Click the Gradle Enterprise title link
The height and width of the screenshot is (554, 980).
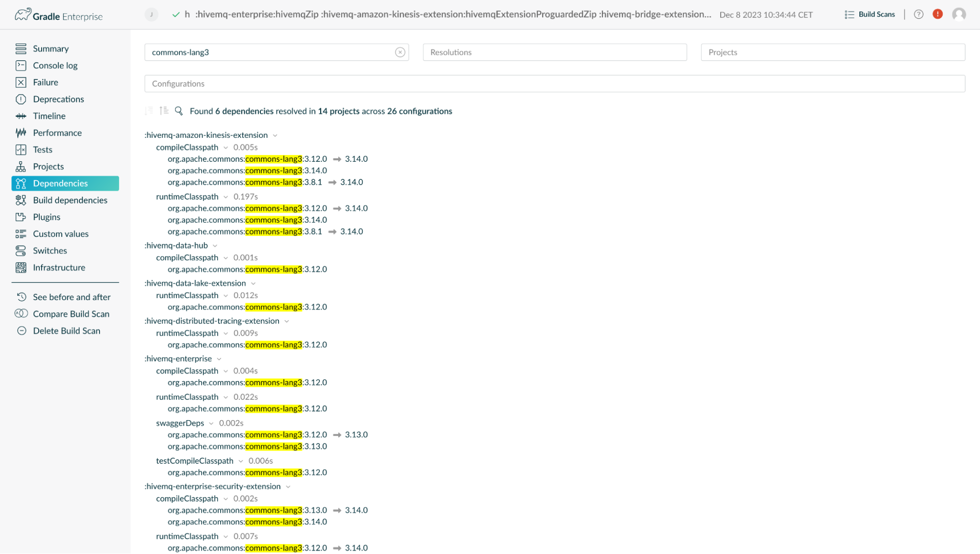pyautogui.click(x=68, y=17)
